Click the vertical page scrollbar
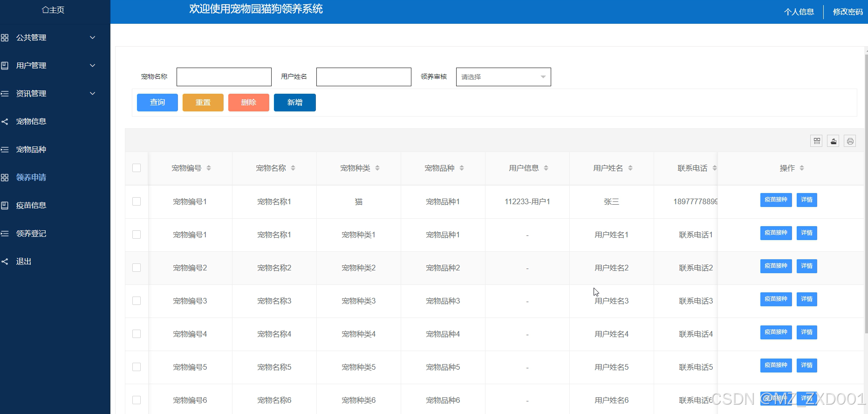 coord(866,193)
